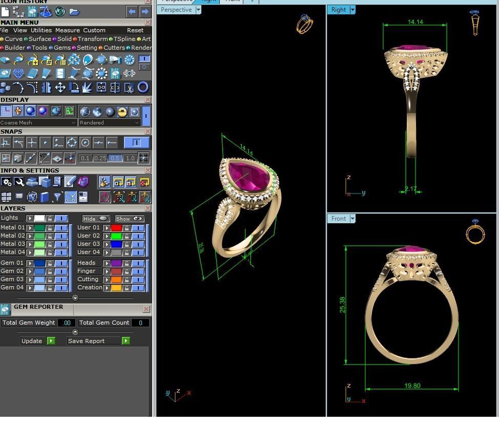Viewport: 499px width, 448px height.
Task: Go forward with Icon History right arrow
Action: click(x=145, y=12)
